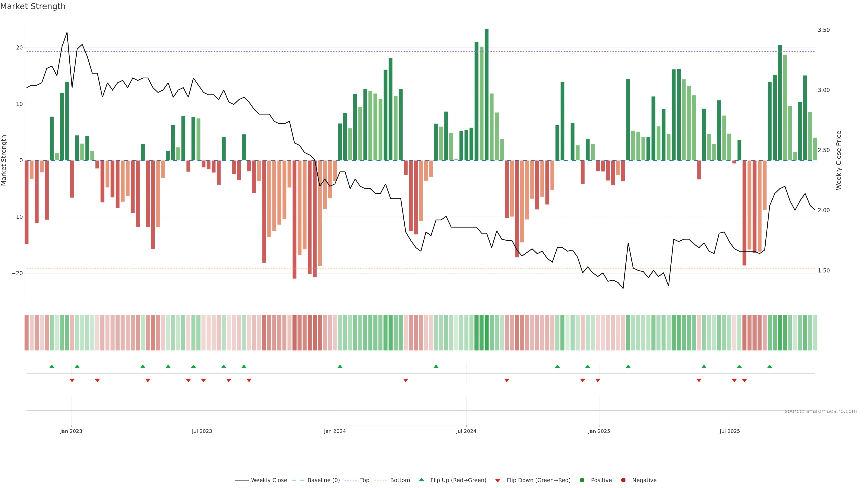
Task: Click Negative red circle legend icon
Action: point(623,480)
